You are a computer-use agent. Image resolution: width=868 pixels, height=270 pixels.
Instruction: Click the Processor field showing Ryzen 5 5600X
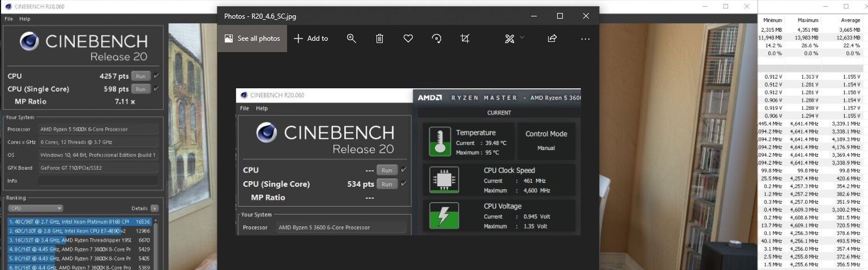pyautogui.click(x=99, y=130)
